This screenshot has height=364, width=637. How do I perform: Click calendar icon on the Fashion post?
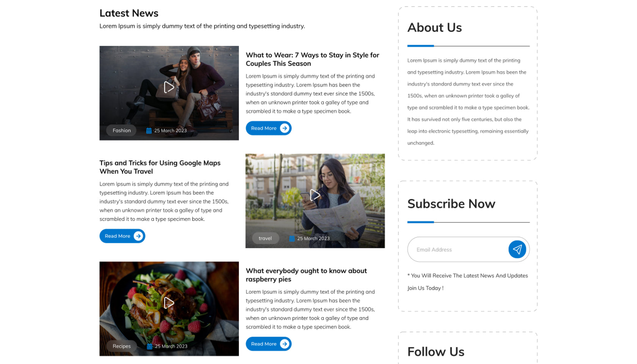tap(149, 131)
